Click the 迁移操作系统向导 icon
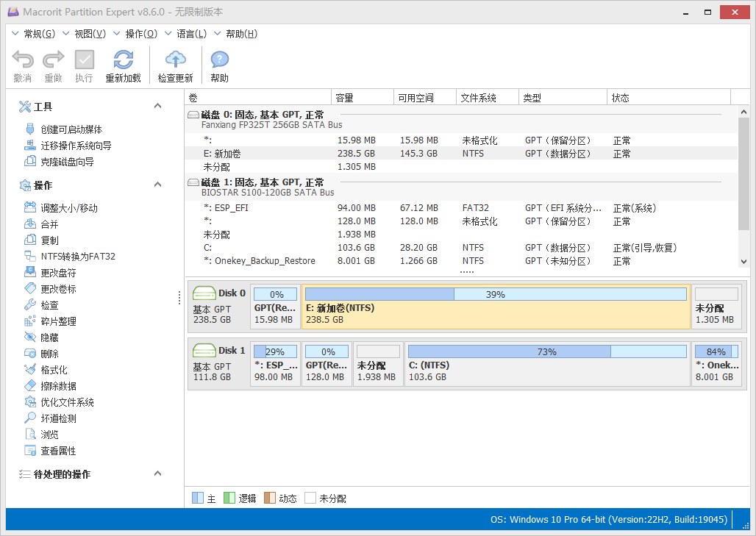Image resolution: width=756 pixels, height=536 pixels. click(30, 145)
